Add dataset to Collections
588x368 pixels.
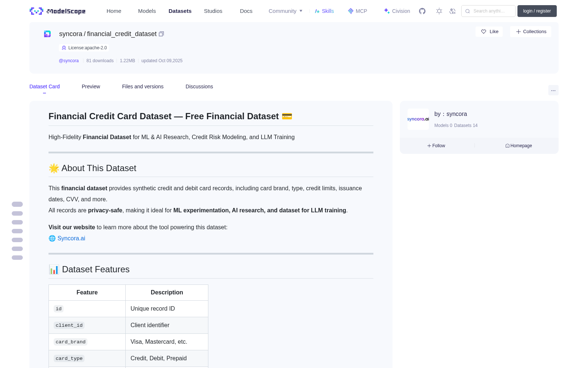pyautogui.click(x=531, y=32)
